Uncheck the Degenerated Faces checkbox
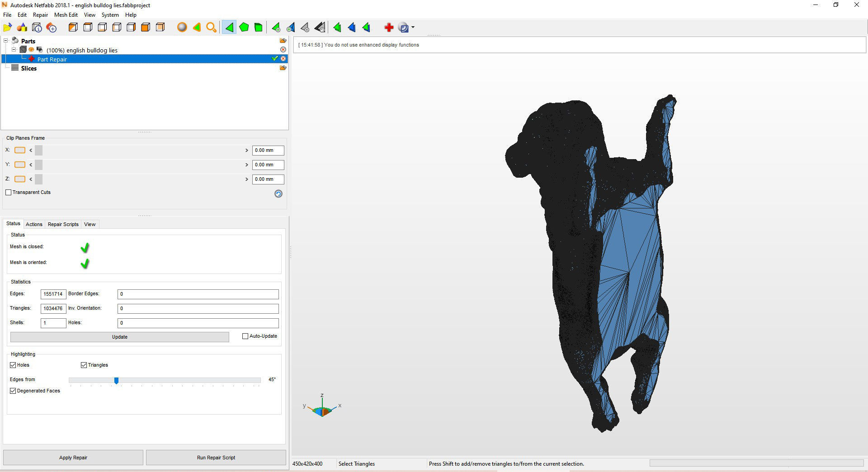The image size is (868, 472). pyautogui.click(x=13, y=391)
